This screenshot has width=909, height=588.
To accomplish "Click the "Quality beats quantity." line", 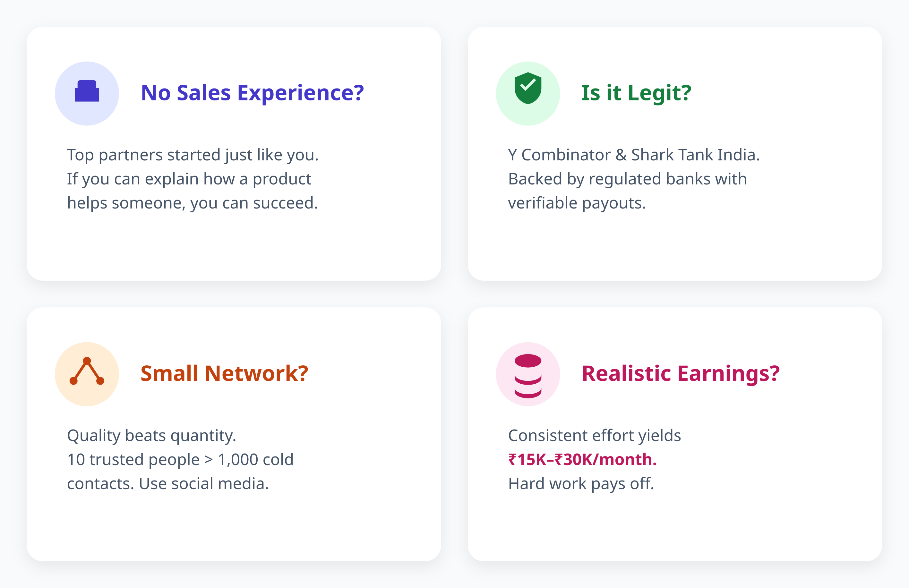I will pyautogui.click(x=152, y=435).
